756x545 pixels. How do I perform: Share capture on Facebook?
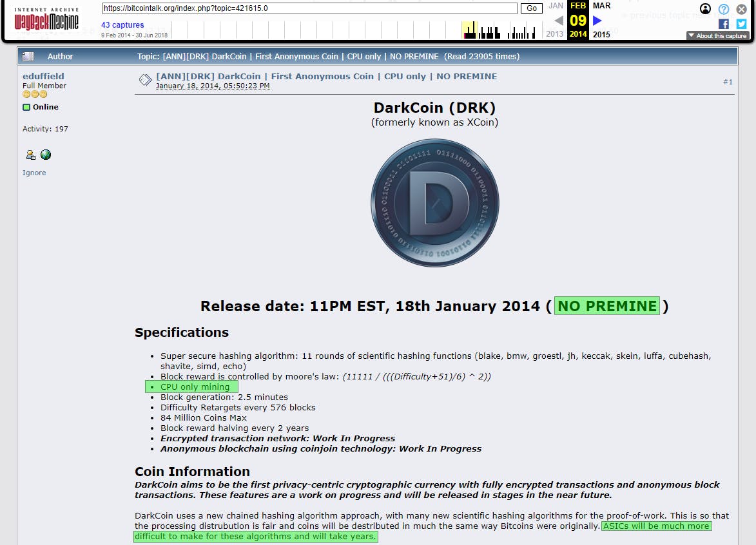pos(724,24)
